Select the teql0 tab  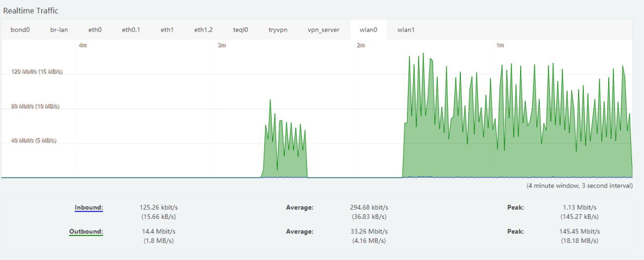pos(240,30)
